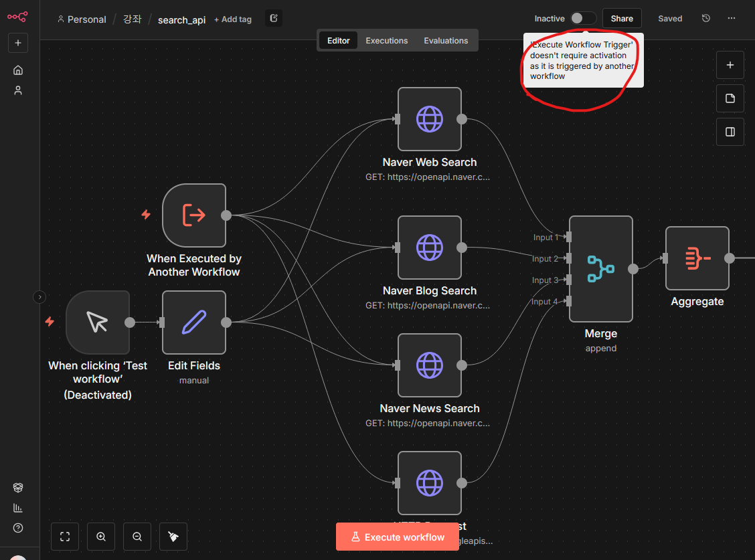Click the edit description icon beside Add tag
The height and width of the screenshot is (560, 755).
(x=274, y=18)
